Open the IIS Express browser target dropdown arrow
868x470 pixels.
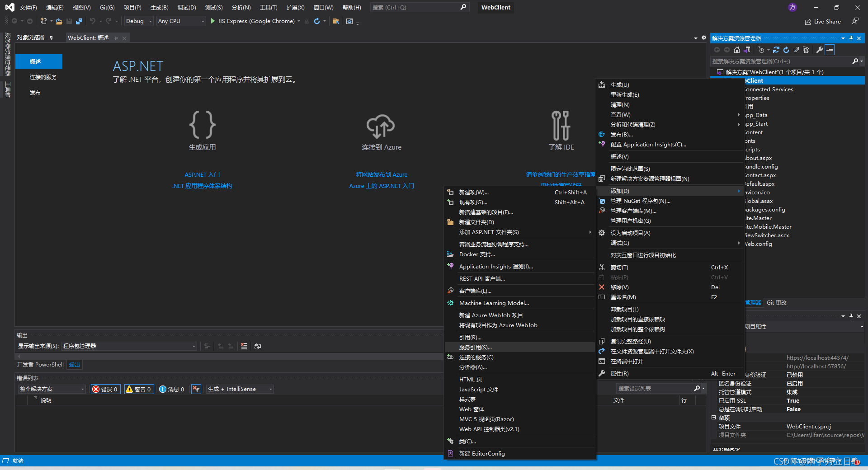pyautogui.click(x=299, y=21)
